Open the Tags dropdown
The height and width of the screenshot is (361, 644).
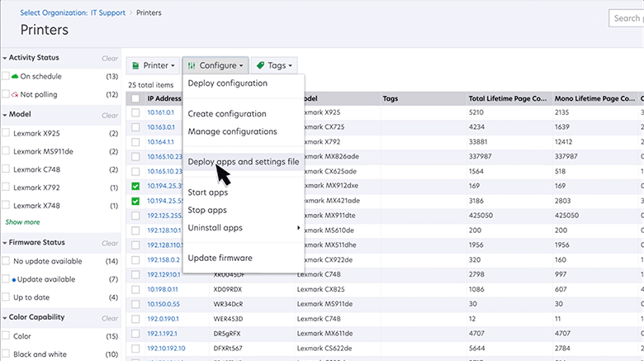[273, 65]
